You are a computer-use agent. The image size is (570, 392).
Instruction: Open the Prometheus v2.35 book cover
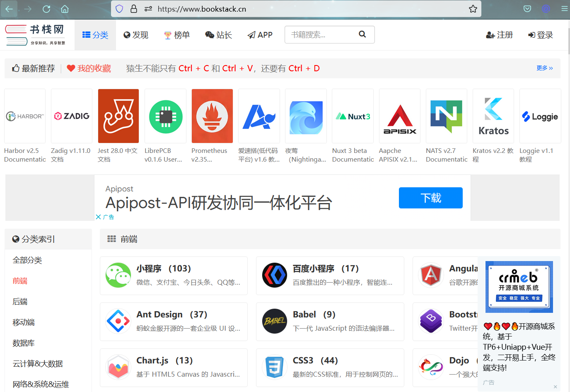pos(212,116)
